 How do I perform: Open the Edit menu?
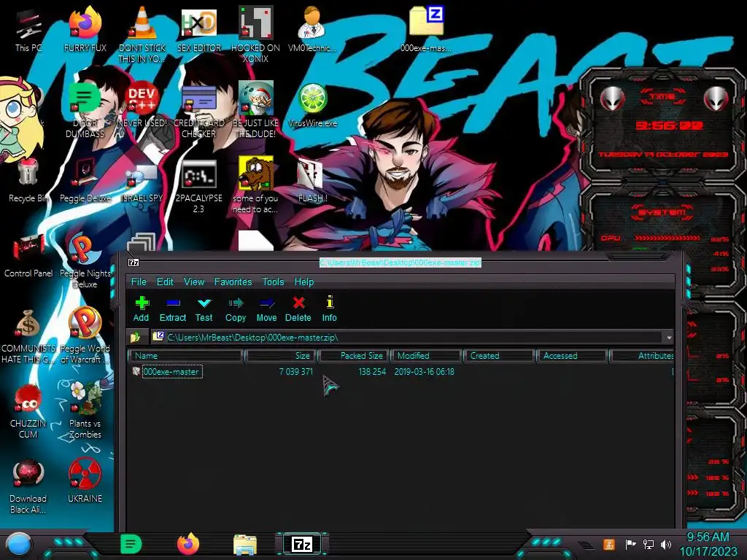tap(165, 281)
